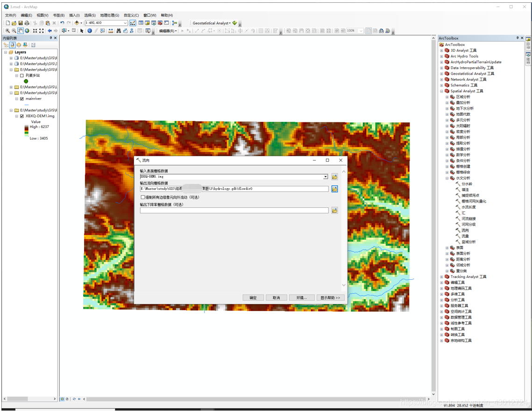Open the 填洼 tool in ArcToolbox
The height and width of the screenshot is (411, 532).
(465, 190)
